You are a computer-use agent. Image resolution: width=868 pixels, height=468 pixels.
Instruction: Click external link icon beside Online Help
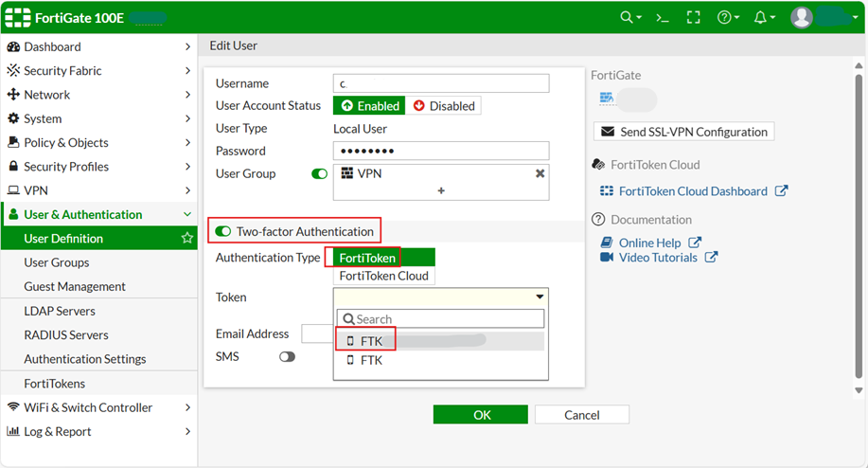(695, 243)
